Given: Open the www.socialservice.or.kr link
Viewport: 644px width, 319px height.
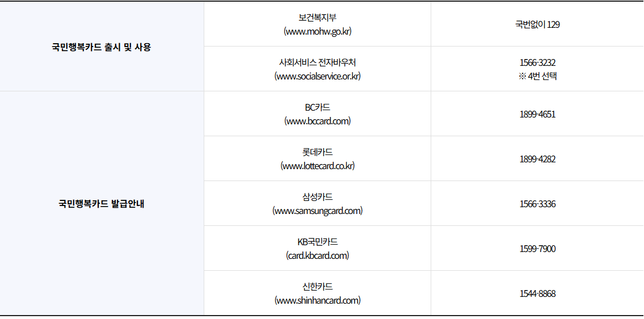Looking at the screenshot, I should [x=317, y=76].
